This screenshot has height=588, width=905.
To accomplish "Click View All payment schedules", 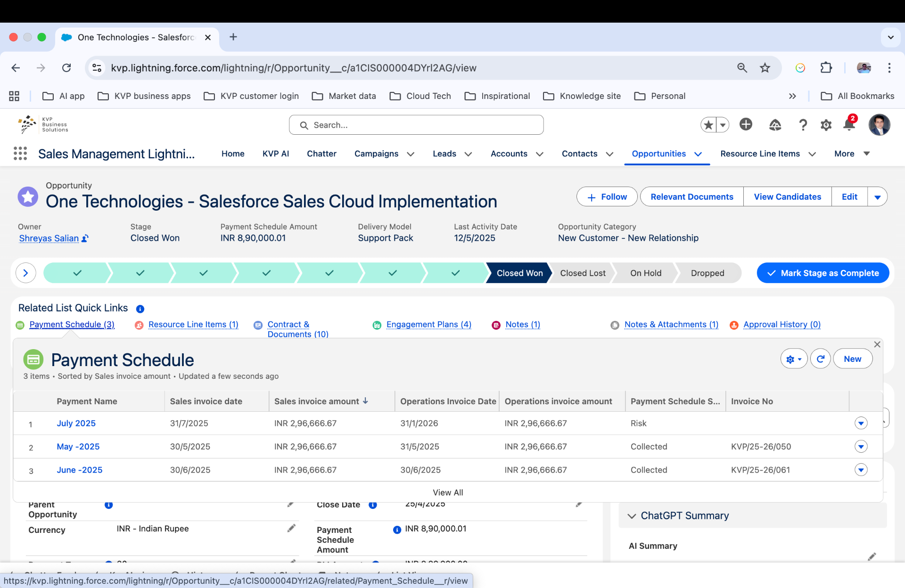I will [x=448, y=492].
